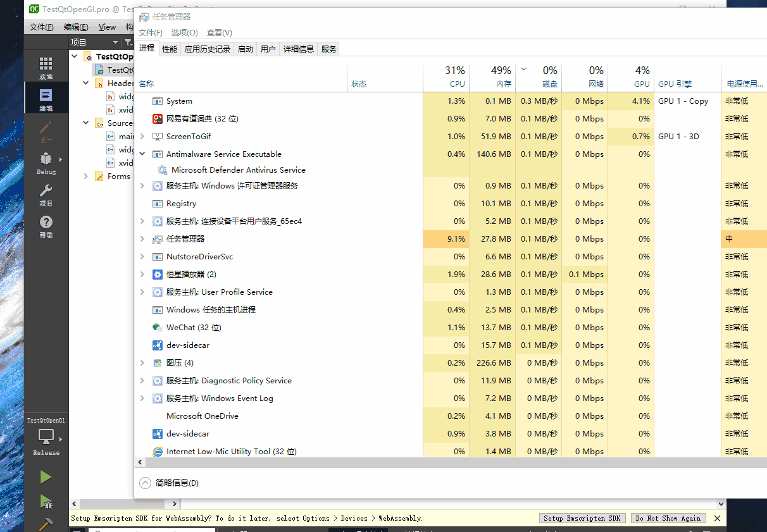Select Windows 任务的主机进程 row
Image resolution: width=767 pixels, height=532 pixels.
tap(451, 310)
